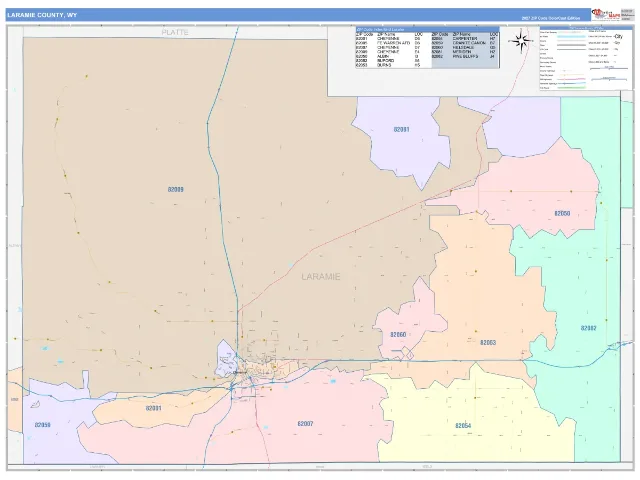Click the GRANITE CANON index row
640x480 pixels.
tap(465, 43)
